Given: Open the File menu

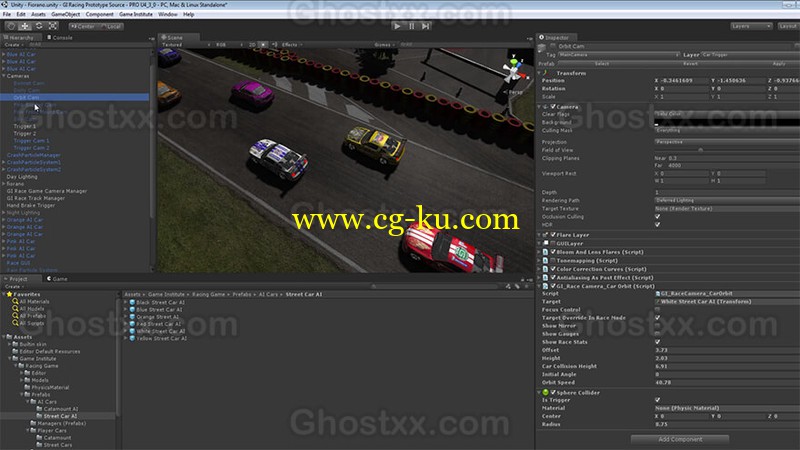Looking at the screenshot, I should pos(7,14).
